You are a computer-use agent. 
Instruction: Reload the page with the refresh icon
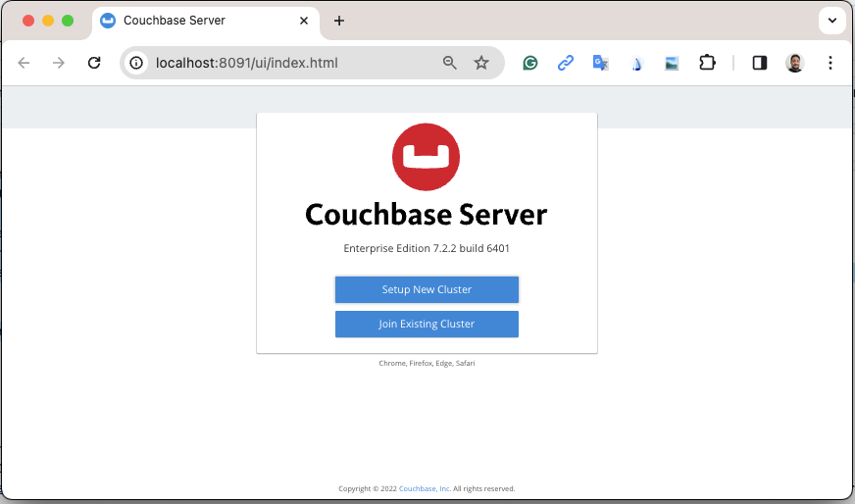click(x=94, y=63)
